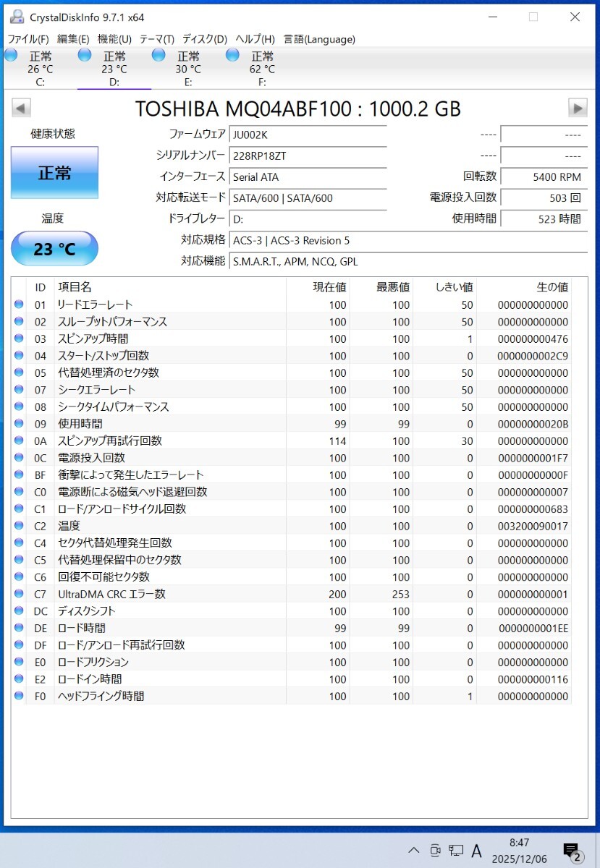Screen dimensions: 600x868
Task: Click status icon of 代替処理済のセクタ数 row
Action: pos(19,373)
